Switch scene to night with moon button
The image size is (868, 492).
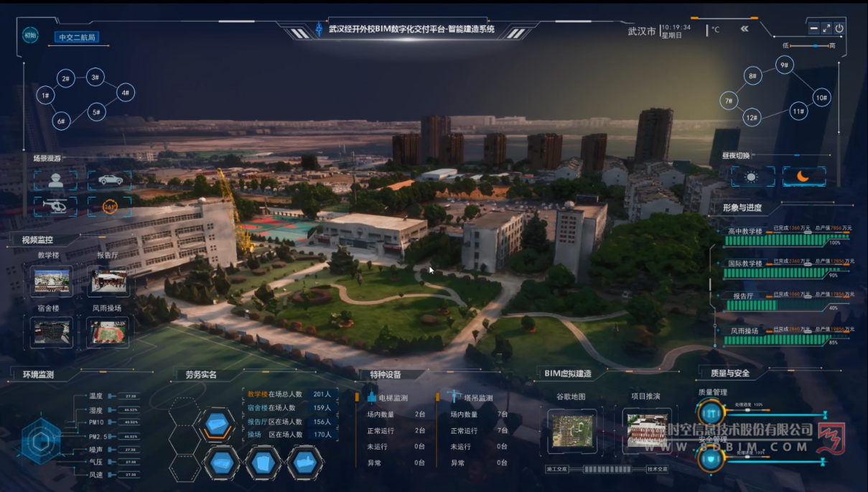tap(803, 177)
